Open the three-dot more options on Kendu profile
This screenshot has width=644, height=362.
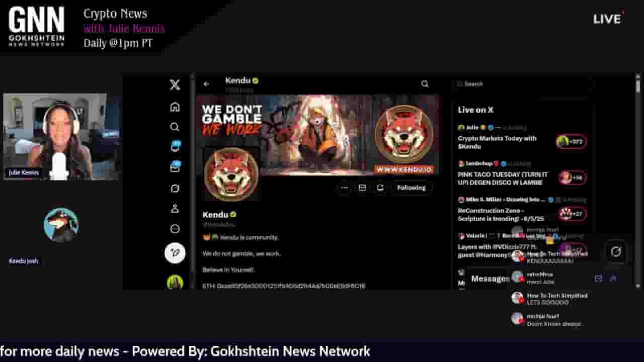pyautogui.click(x=344, y=188)
